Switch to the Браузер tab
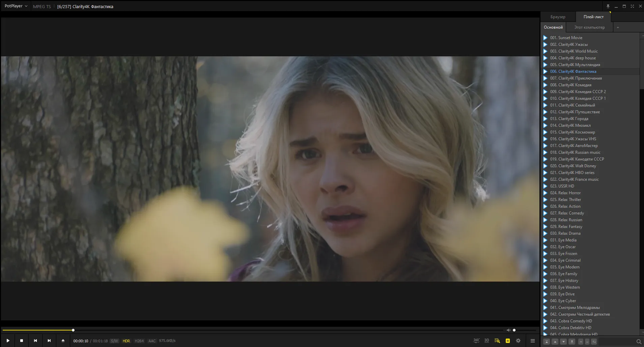 [558, 17]
